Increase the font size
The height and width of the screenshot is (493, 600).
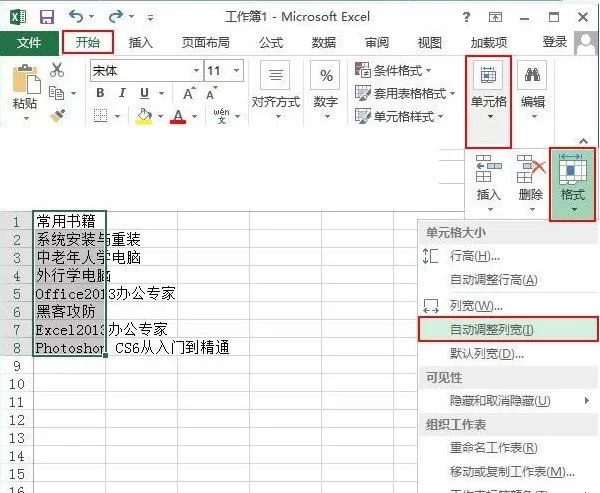tap(189, 93)
